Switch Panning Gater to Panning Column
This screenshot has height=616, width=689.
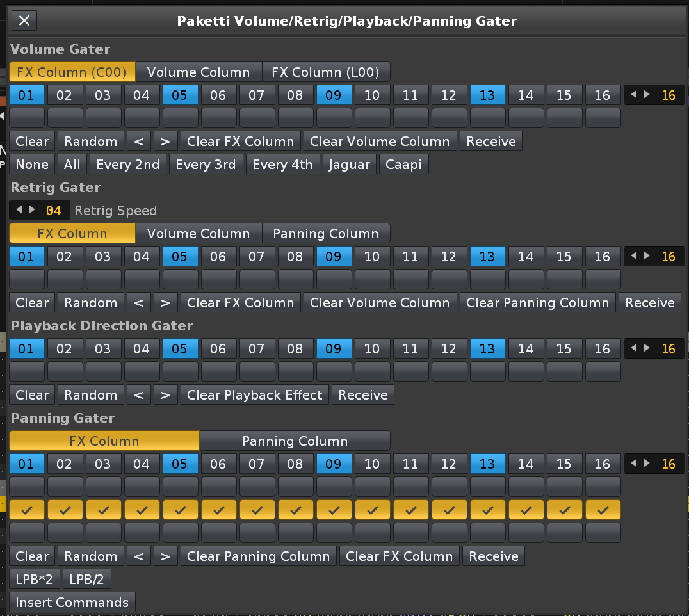pyautogui.click(x=295, y=441)
